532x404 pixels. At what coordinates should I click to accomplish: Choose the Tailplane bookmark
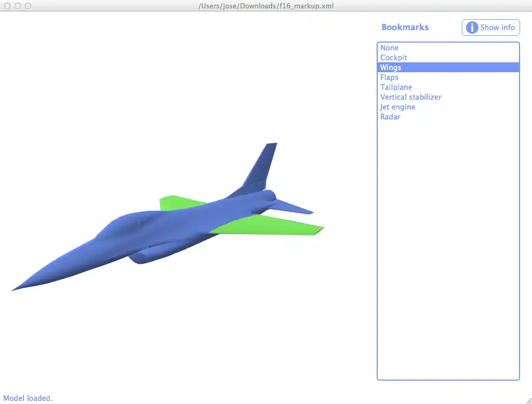coord(448,87)
